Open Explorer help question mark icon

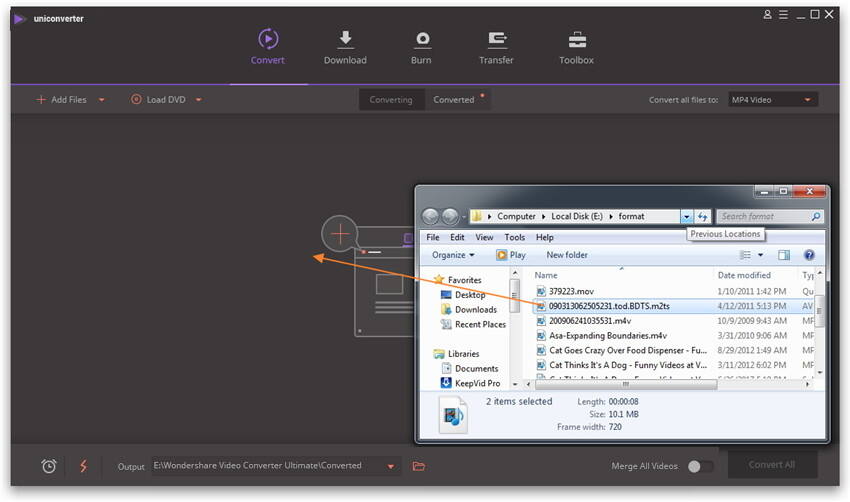coord(809,255)
